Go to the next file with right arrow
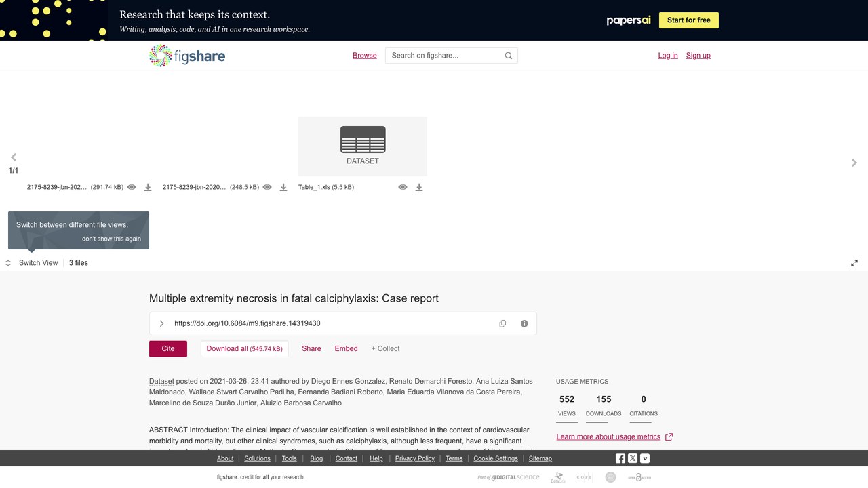This screenshot has width=868, height=488. click(x=854, y=163)
